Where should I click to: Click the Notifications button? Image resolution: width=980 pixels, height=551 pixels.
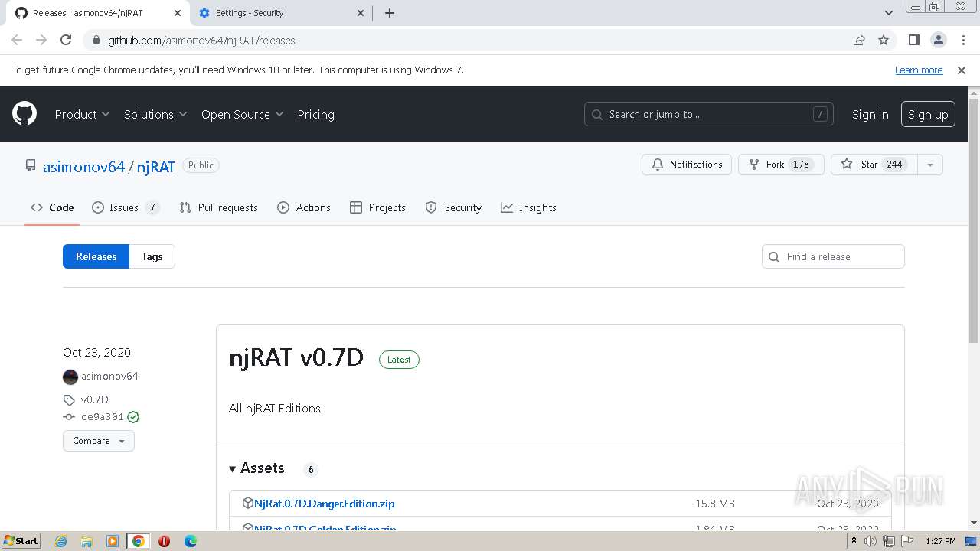pos(687,165)
